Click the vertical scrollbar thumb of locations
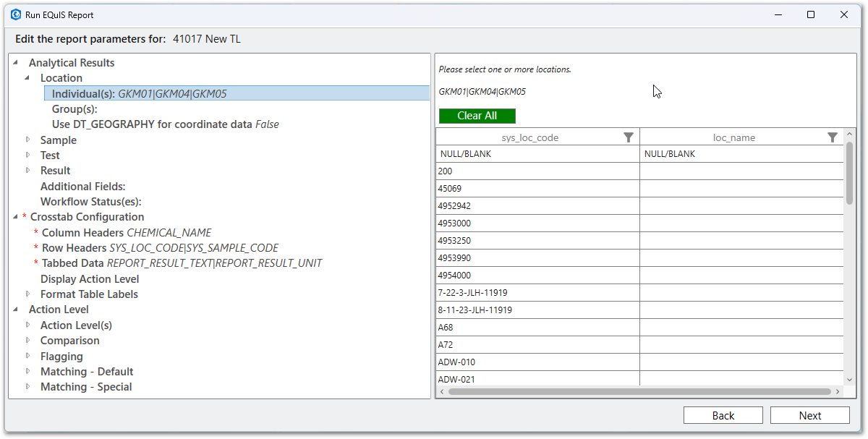The height and width of the screenshot is (439, 868). click(849, 172)
